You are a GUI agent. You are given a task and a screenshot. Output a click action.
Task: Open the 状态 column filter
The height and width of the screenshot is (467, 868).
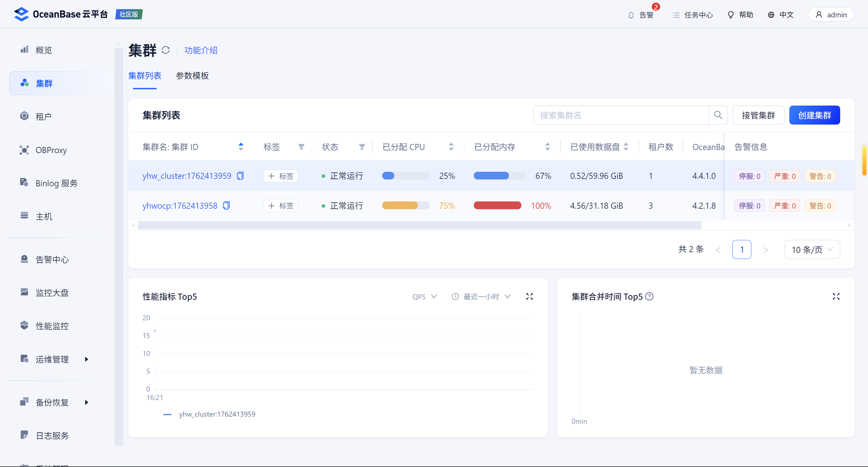362,147
